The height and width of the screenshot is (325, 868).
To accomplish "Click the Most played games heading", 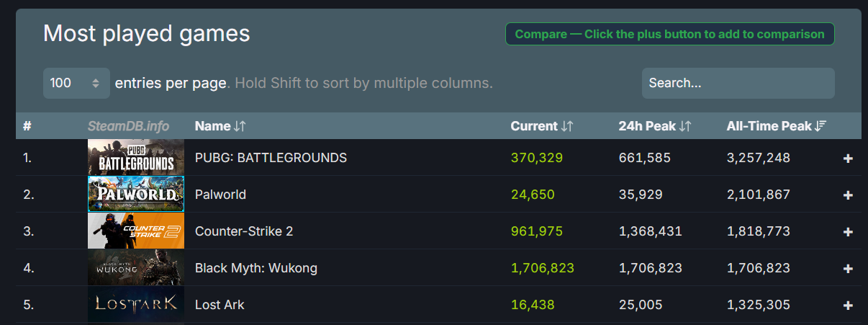I will pos(147,34).
